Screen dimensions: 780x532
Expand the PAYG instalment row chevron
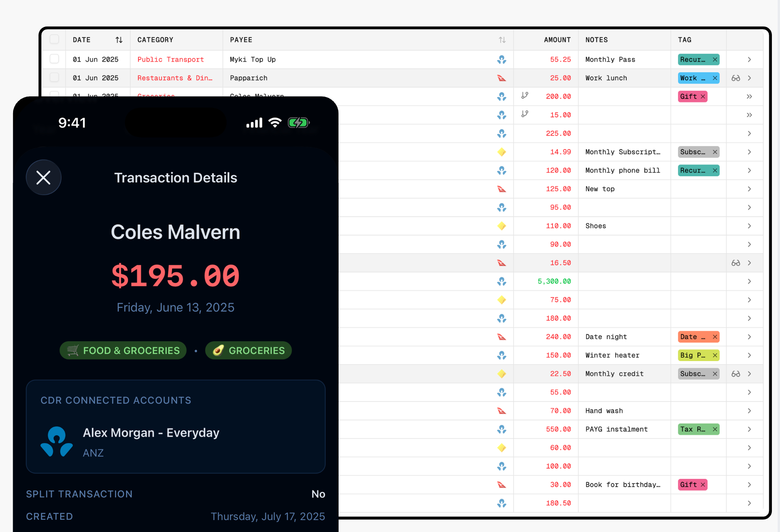749,429
